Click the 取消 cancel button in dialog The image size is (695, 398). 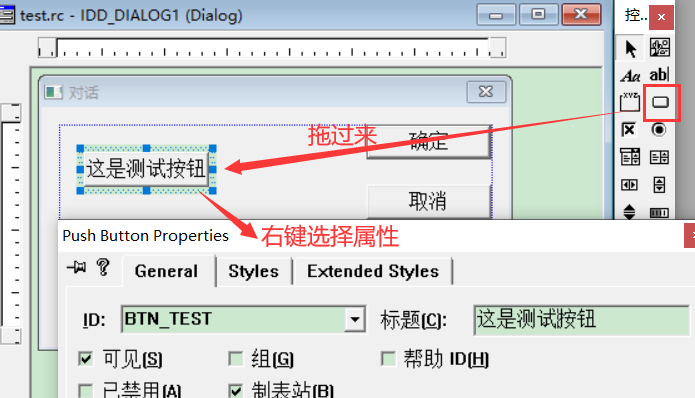coord(429,201)
